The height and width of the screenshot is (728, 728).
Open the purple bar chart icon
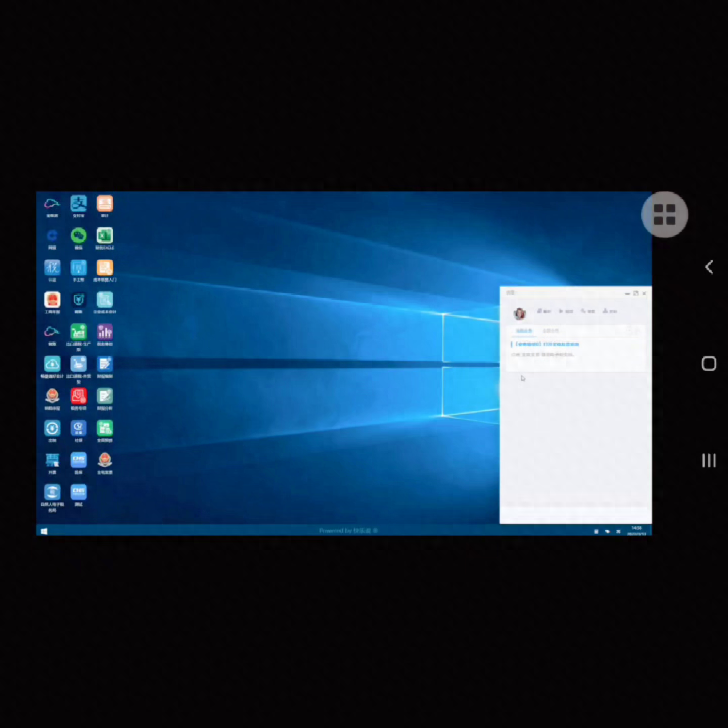pyautogui.click(x=105, y=332)
